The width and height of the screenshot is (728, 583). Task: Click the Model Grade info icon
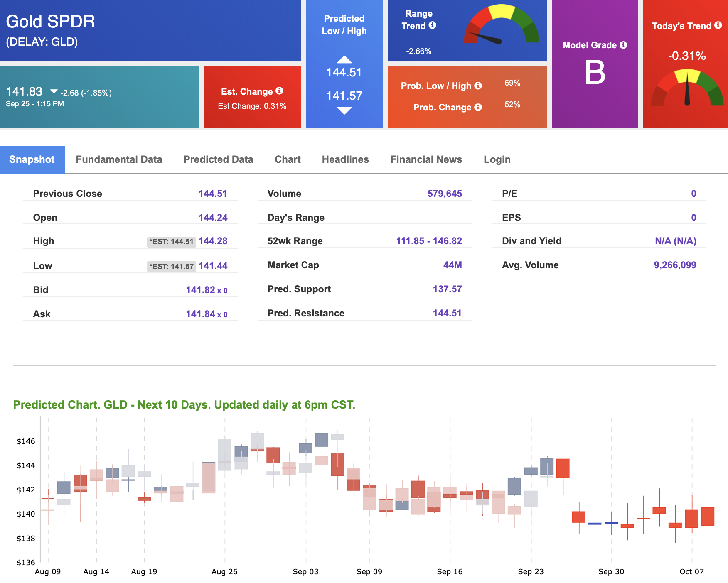click(623, 45)
